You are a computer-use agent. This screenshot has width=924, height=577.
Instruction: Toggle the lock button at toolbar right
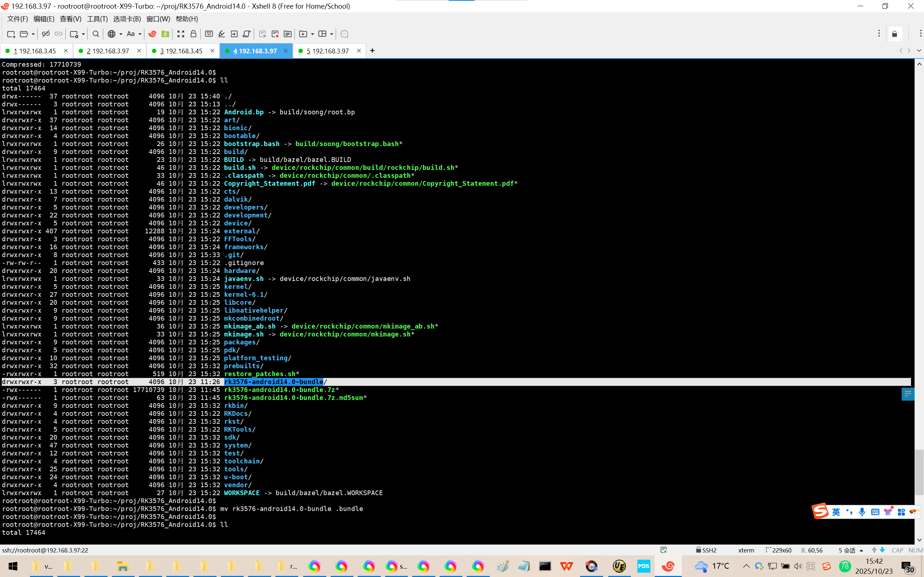pyautogui.click(x=895, y=34)
